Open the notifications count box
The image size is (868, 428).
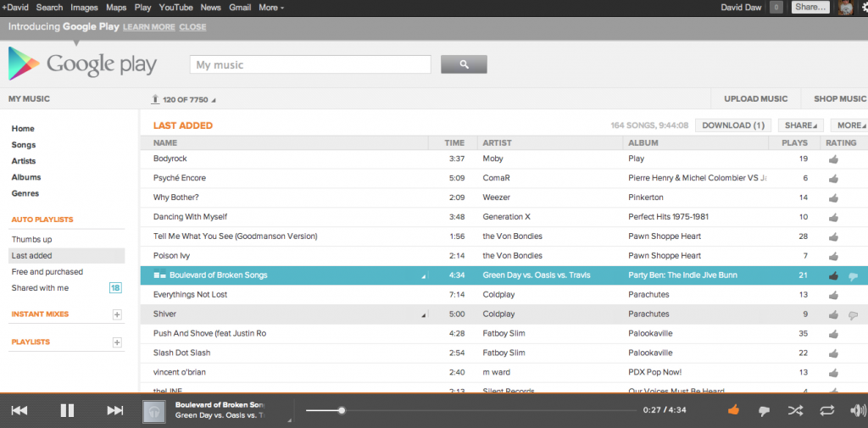tap(776, 8)
